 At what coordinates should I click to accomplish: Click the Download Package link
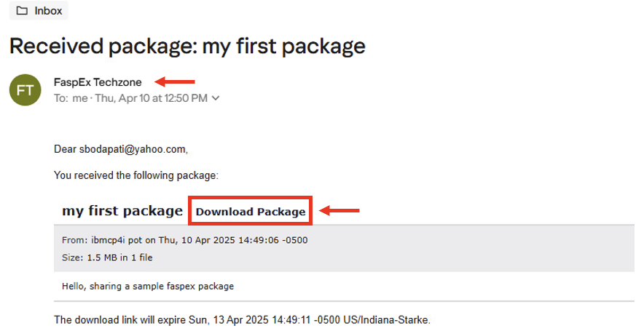(251, 211)
